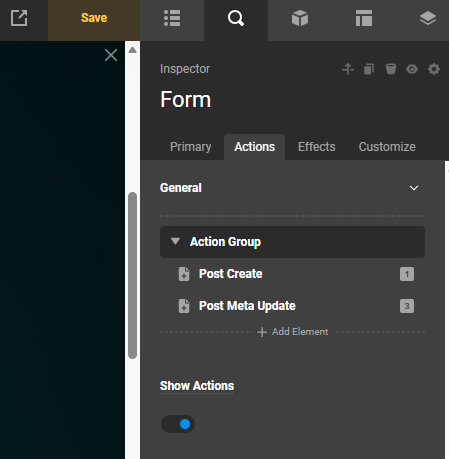Go to parent element arrow icon

(x=348, y=69)
